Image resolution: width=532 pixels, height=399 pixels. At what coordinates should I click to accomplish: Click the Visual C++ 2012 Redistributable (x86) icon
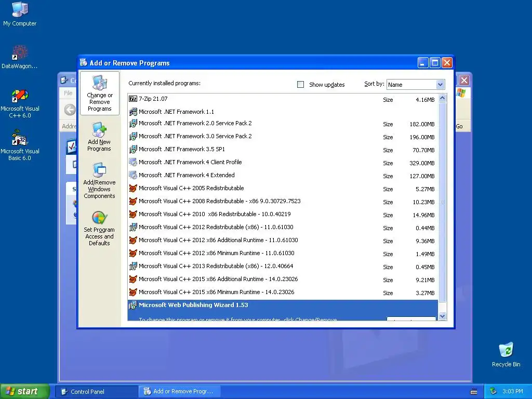click(x=133, y=227)
